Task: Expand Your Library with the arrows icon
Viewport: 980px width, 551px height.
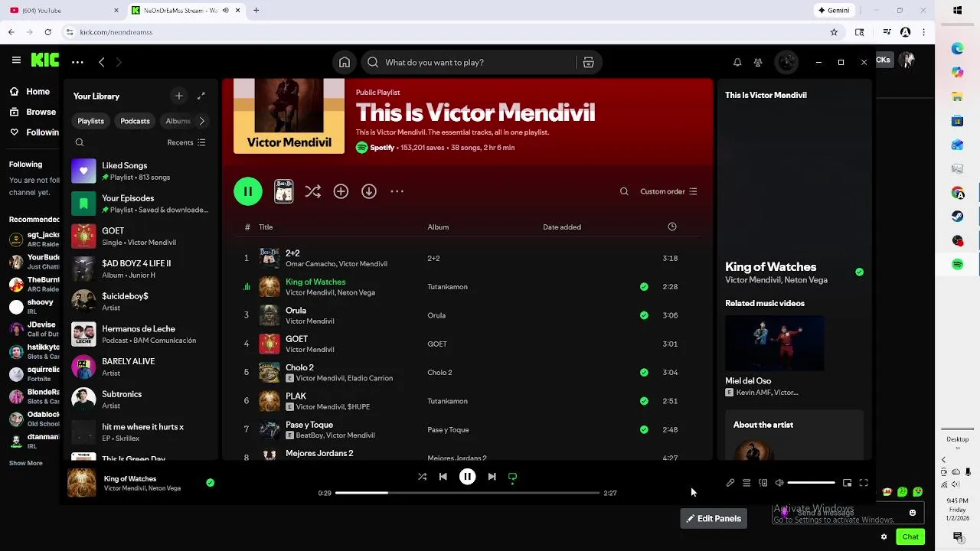Action: pos(201,96)
